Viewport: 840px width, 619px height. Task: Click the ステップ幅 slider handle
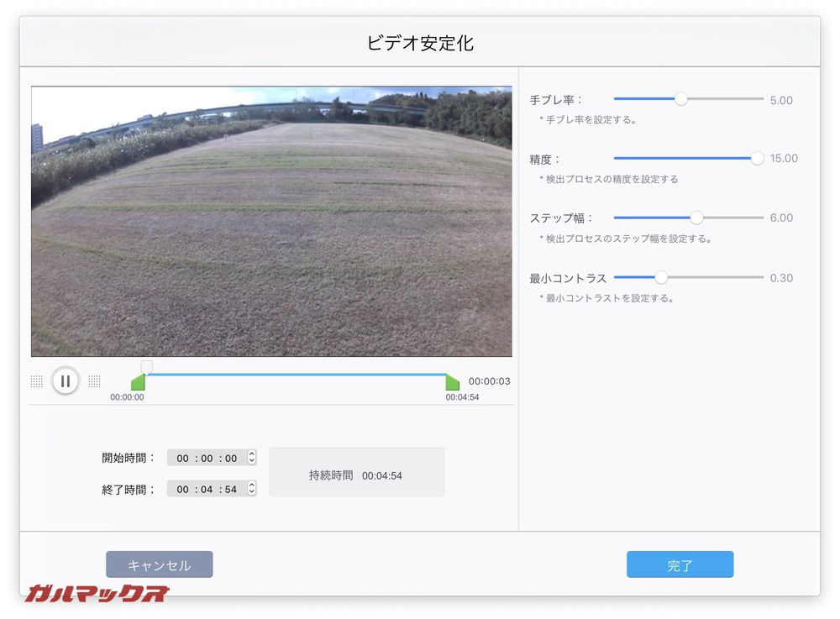tap(696, 218)
